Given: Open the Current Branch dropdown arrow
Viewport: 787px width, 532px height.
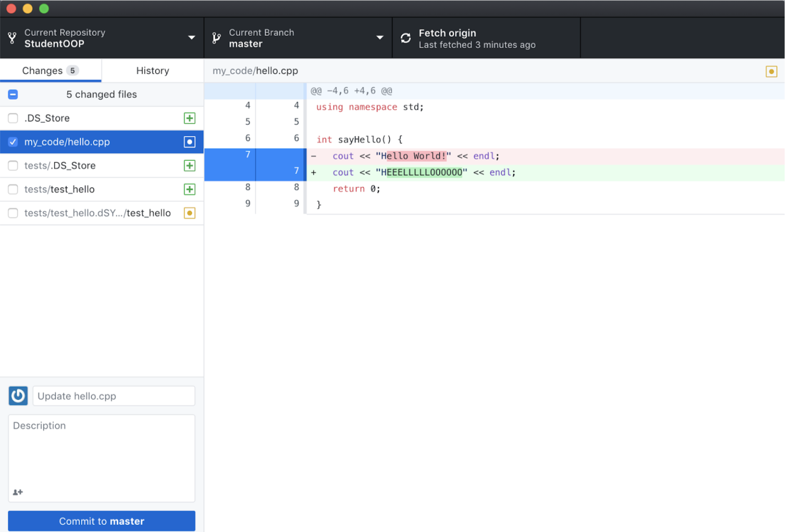Looking at the screenshot, I should 380,38.
